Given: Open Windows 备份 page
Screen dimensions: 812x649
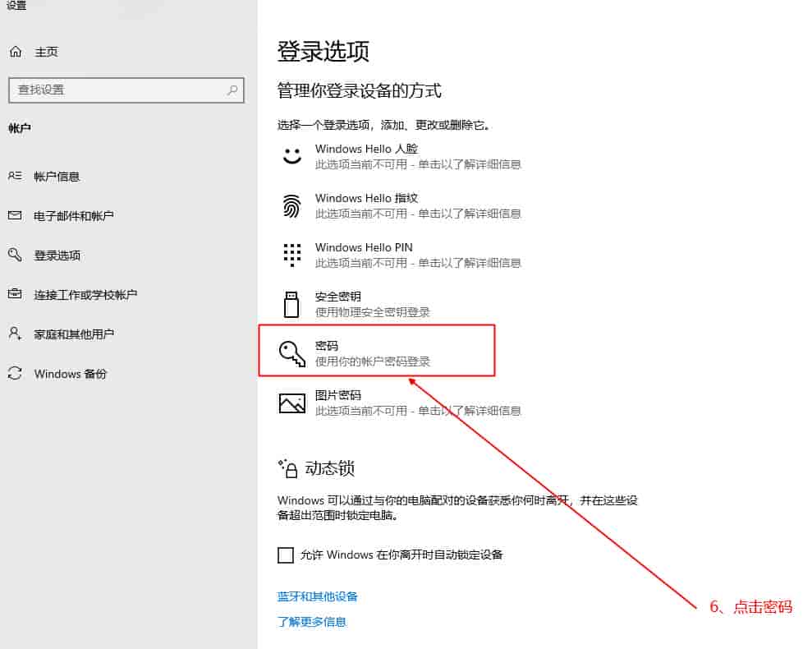Looking at the screenshot, I should click(70, 374).
